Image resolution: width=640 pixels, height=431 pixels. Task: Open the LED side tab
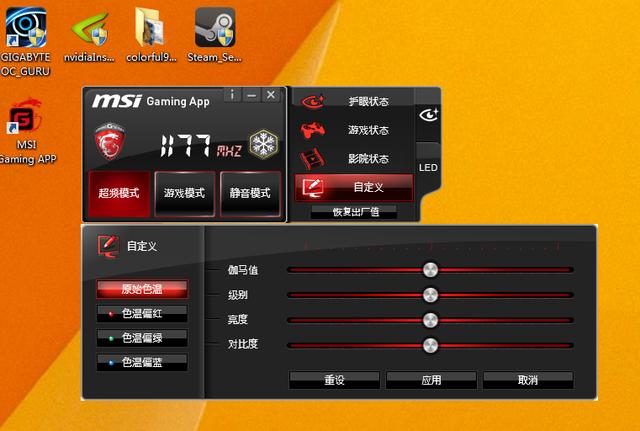click(x=428, y=167)
